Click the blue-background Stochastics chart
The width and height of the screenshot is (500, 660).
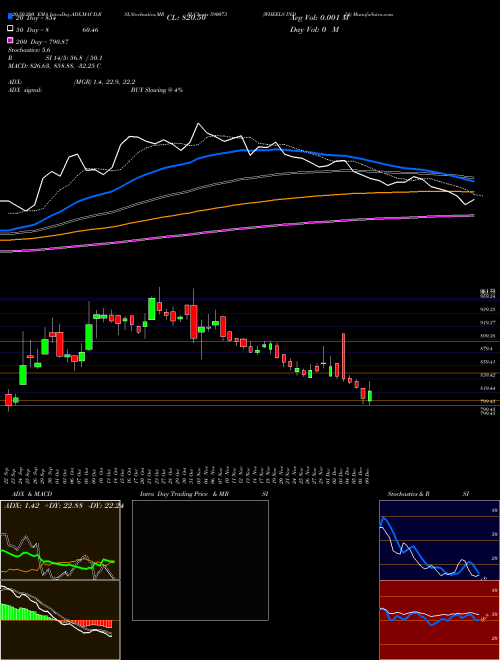439,540
